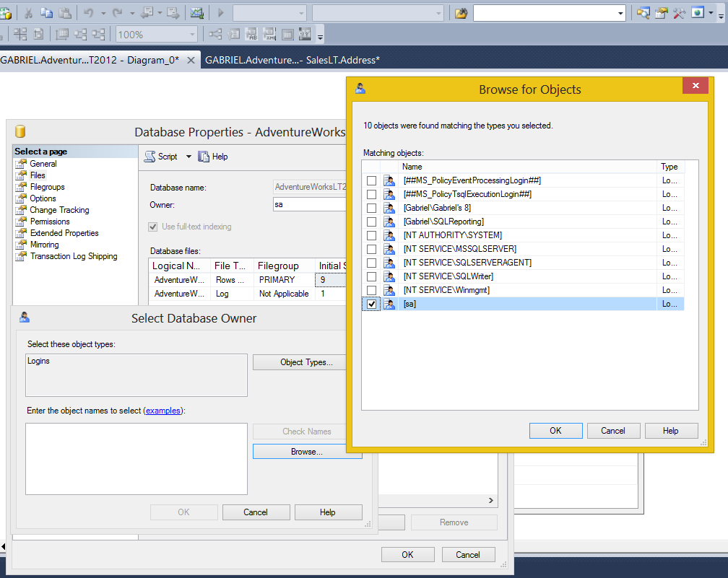Open the Redo history dropdown arrow
728x578 pixels.
[x=132, y=14]
